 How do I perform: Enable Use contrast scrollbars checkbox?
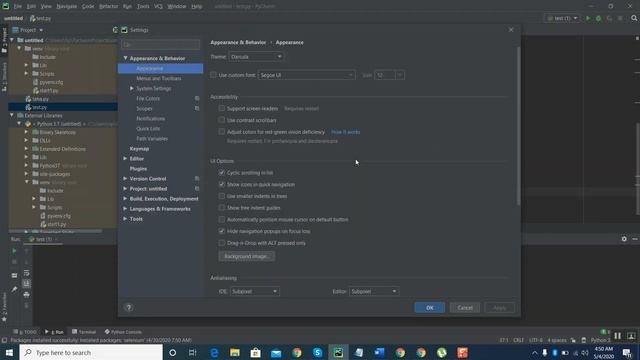tap(222, 120)
